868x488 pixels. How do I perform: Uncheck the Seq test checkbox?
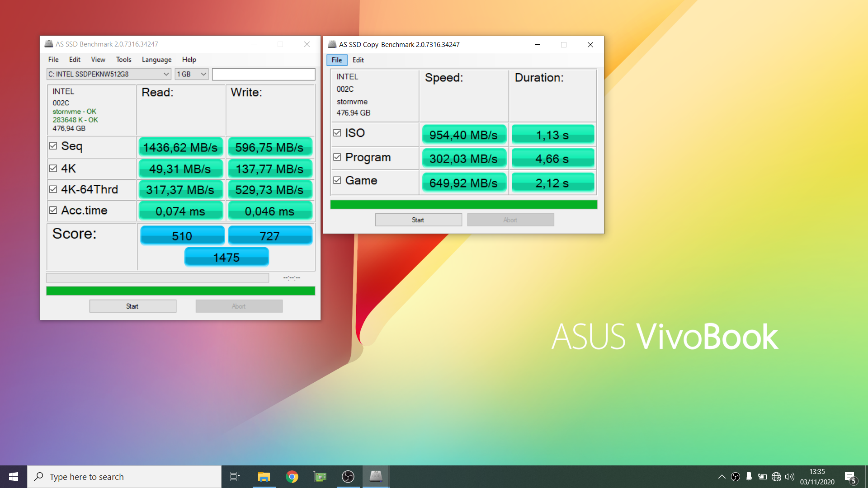click(x=53, y=146)
